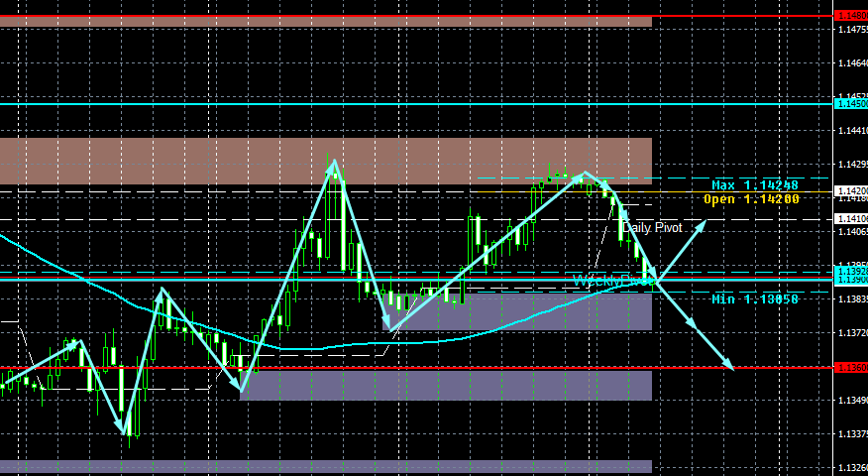Viewport: 868px width, 476px height.
Task: Click the 1.13375 price scale value
Action: click(853, 434)
